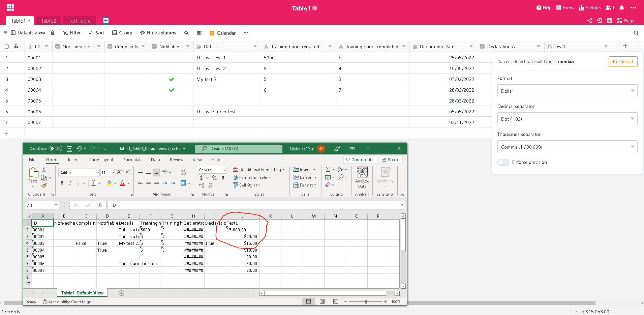This screenshot has height=315, width=644.
Task: Expand the Decimal separator dropdown
Action: (x=567, y=119)
